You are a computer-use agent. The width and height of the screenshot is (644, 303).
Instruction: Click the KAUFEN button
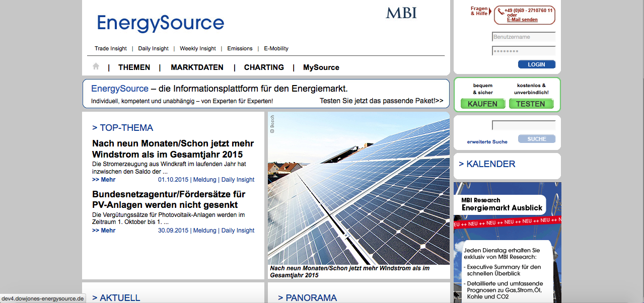pyautogui.click(x=482, y=104)
